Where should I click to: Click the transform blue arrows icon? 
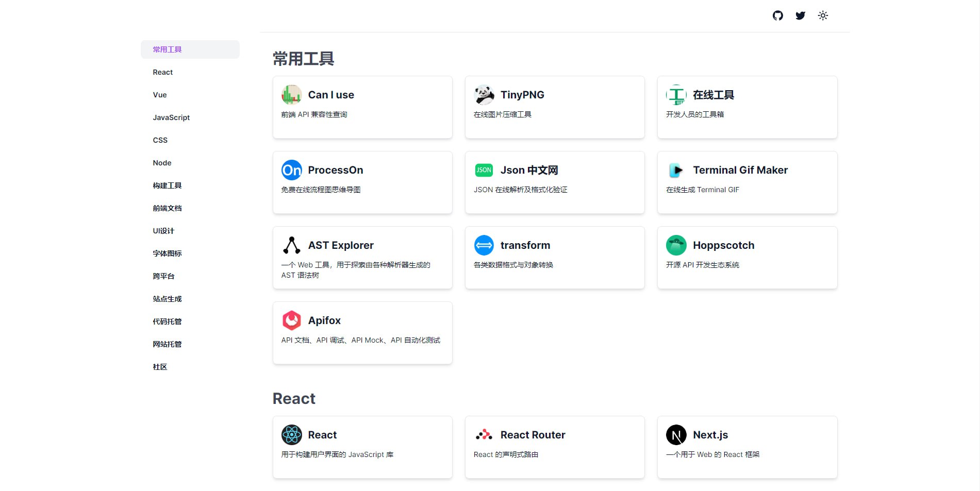484,245
